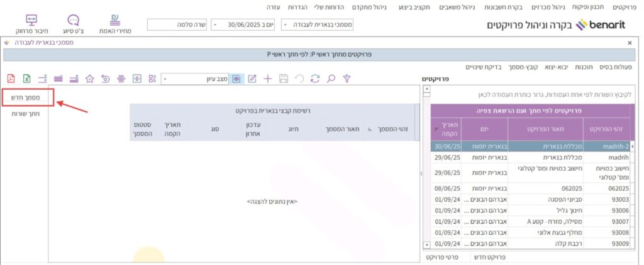Screen dimensions: 644x265
Task: Export the list to Excel
Action: (27, 79)
